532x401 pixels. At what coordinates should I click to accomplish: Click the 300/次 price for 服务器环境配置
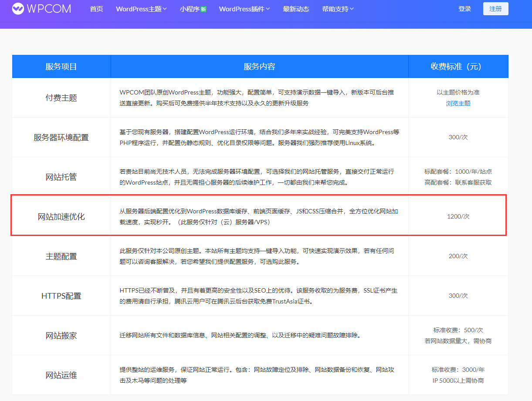458,137
